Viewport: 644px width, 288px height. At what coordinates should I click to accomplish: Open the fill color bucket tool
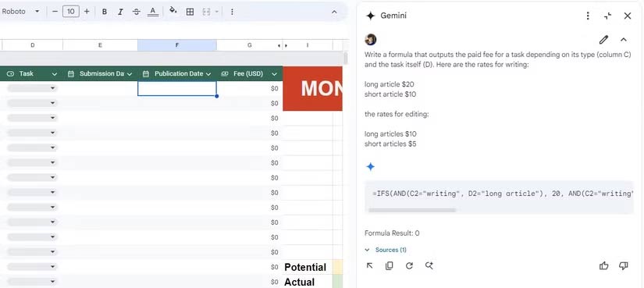click(173, 11)
